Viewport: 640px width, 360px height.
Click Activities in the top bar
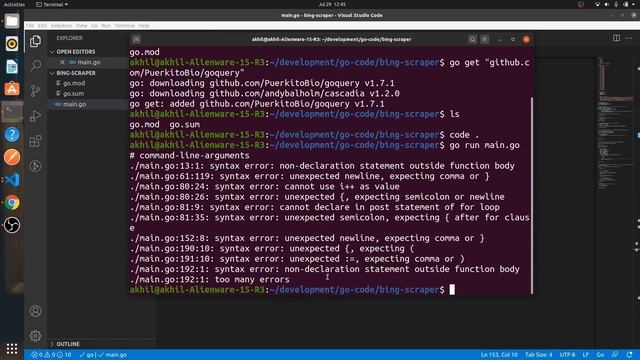[14, 4]
